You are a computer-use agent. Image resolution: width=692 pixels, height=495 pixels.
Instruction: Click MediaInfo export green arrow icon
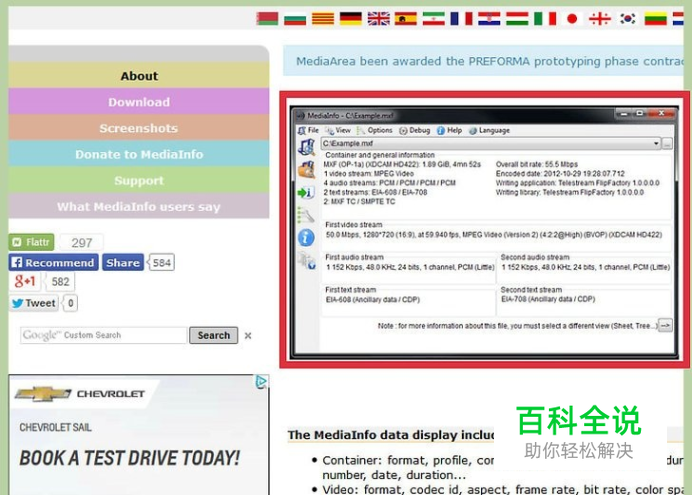(x=306, y=193)
